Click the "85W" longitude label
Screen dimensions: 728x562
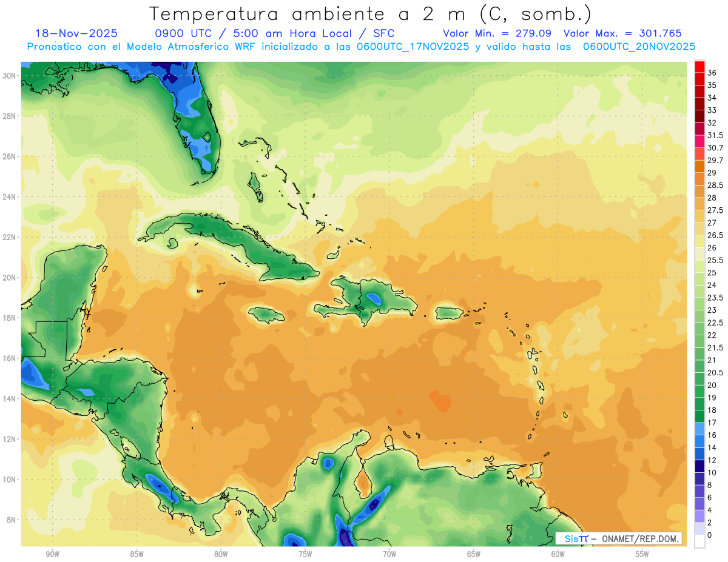pyautogui.click(x=136, y=554)
